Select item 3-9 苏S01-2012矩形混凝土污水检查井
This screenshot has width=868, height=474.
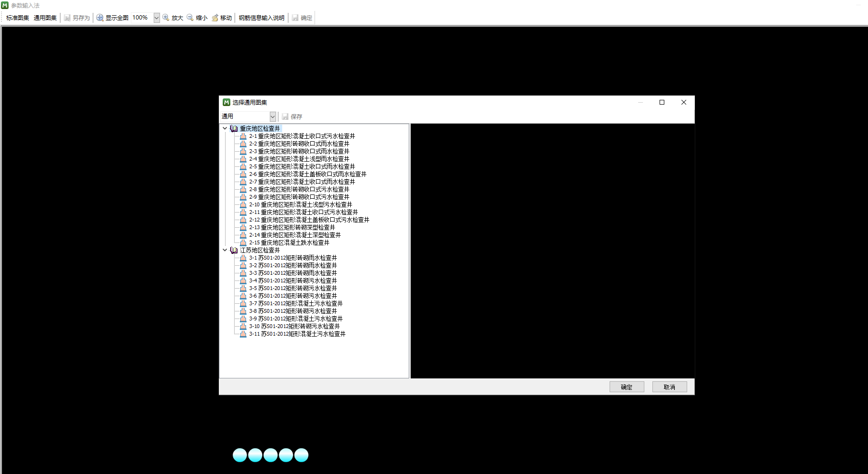pos(296,319)
